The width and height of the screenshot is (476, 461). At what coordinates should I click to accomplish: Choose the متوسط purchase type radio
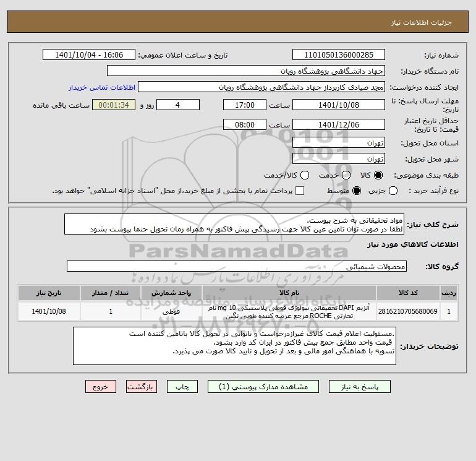[x=357, y=191]
